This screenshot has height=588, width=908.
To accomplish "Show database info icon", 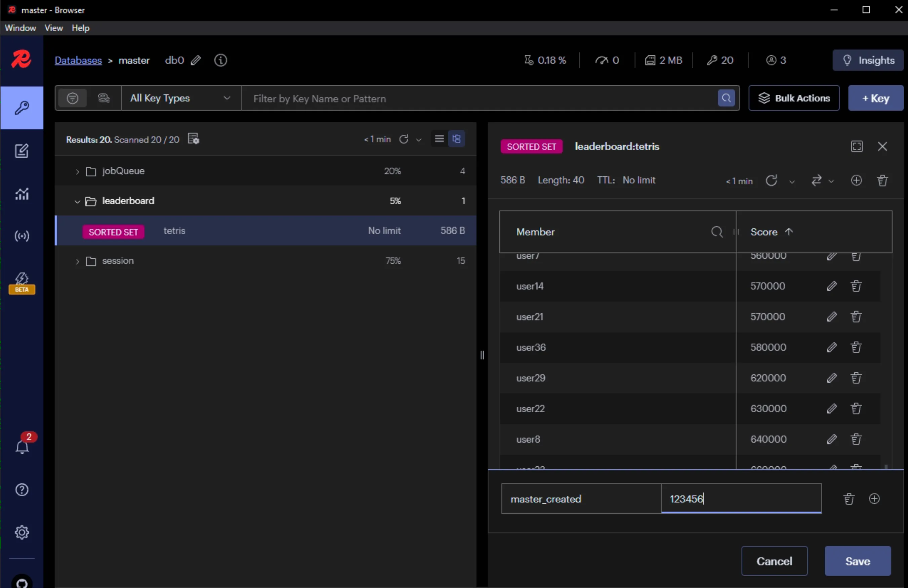I will pyautogui.click(x=220, y=60).
